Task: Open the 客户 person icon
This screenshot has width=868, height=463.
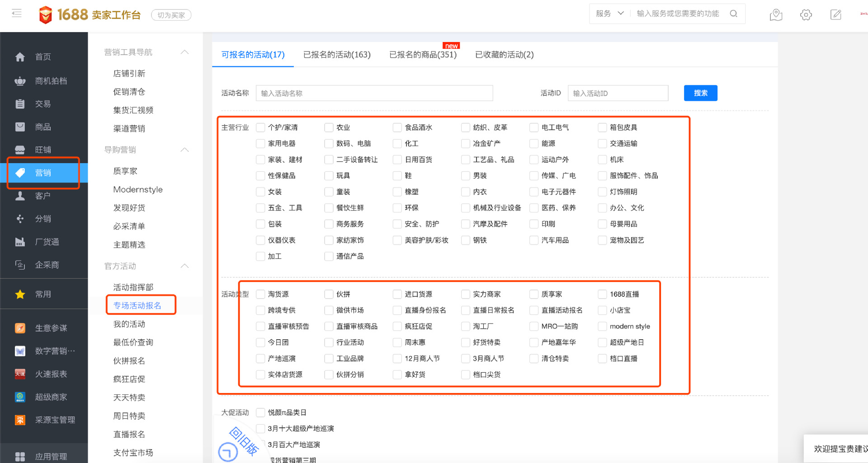Action: [x=20, y=196]
